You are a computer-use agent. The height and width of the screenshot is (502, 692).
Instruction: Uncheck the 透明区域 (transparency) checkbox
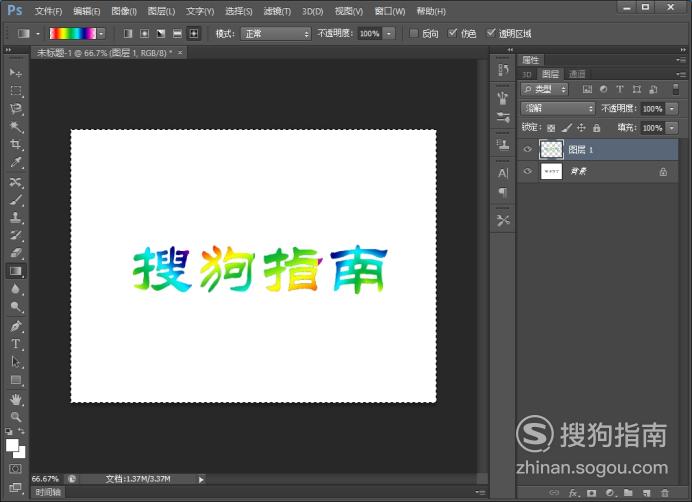pos(491,33)
